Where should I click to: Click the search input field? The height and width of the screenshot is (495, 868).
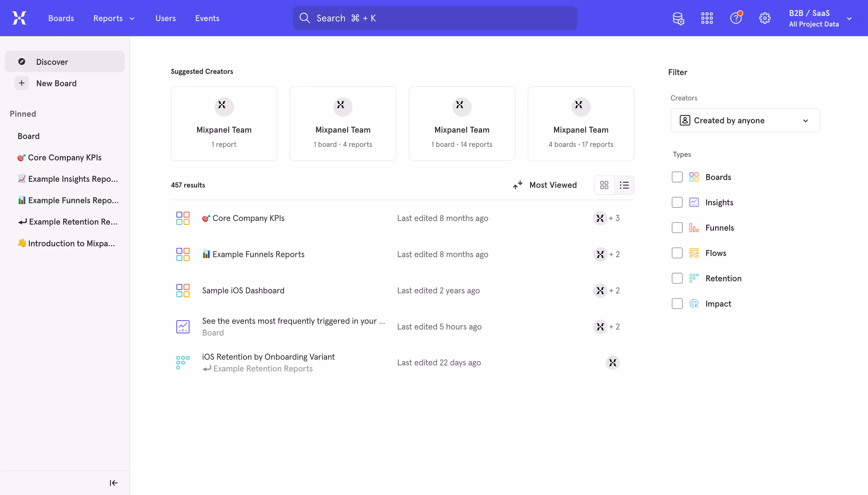click(x=434, y=18)
